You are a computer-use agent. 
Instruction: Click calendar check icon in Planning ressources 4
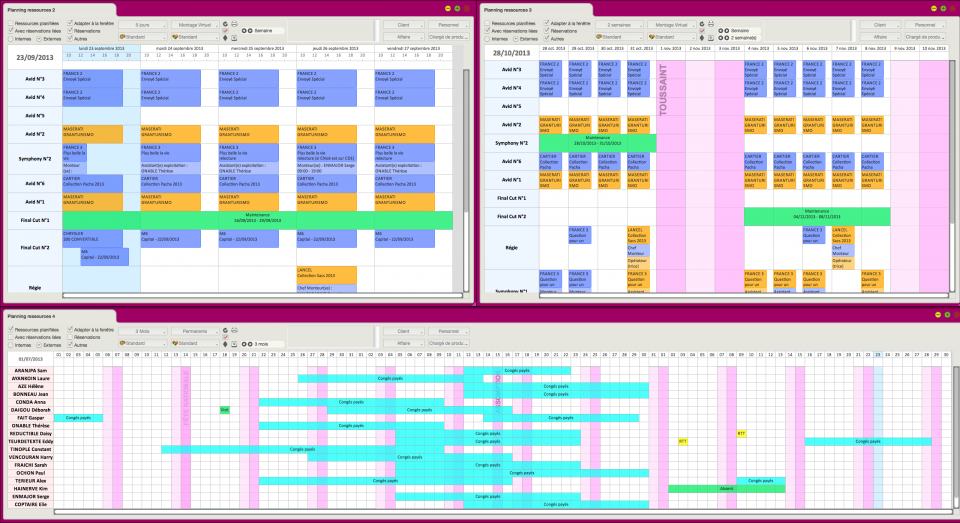click(x=225, y=337)
